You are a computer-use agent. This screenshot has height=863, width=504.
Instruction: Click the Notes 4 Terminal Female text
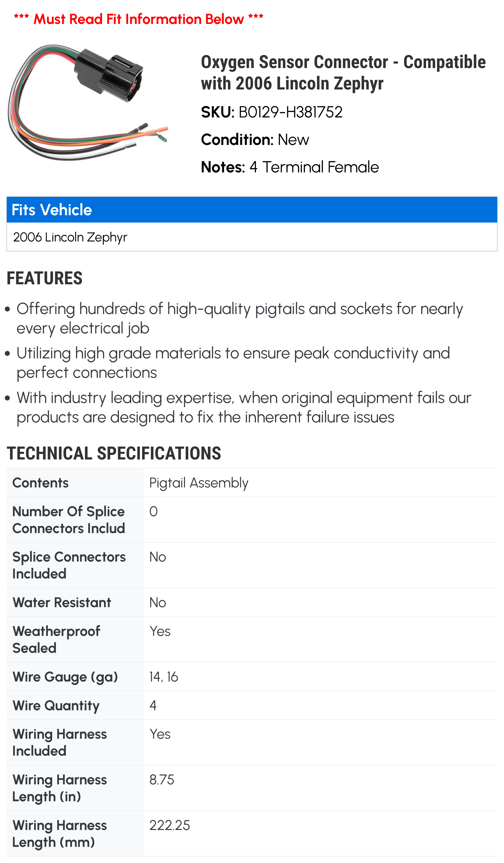click(290, 167)
